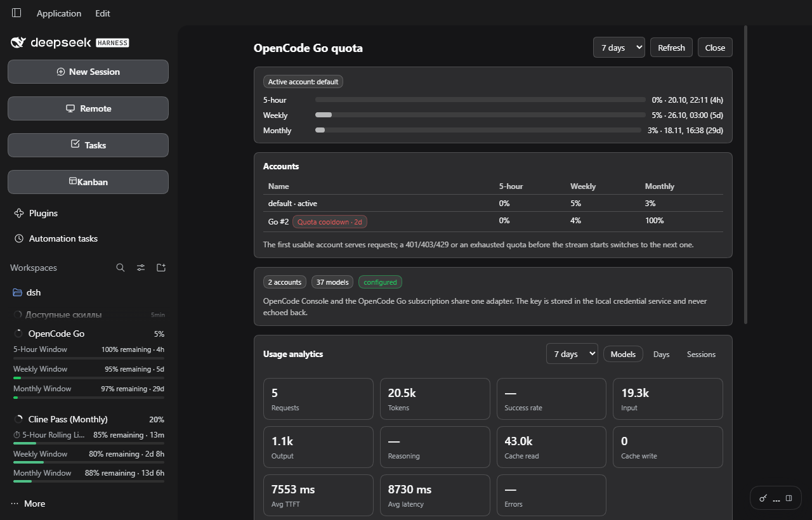This screenshot has height=520, width=812.
Task: Open the ellipsis options in bottom-right pill
Action: click(x=776, y=499)
